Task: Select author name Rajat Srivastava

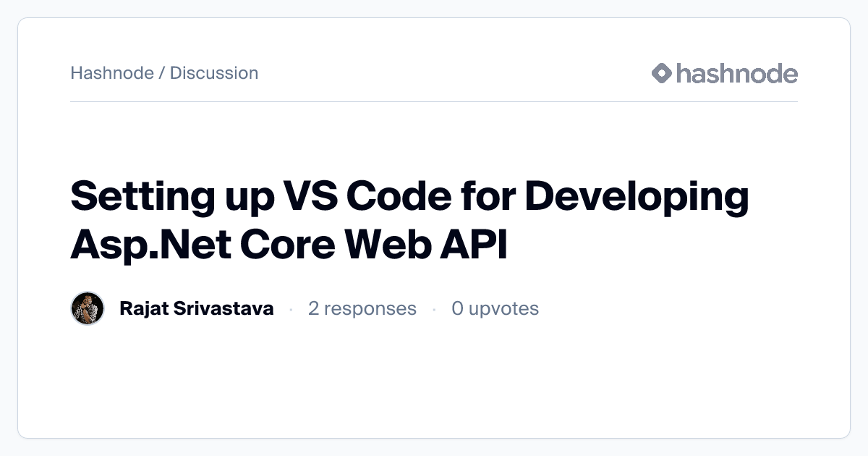Action: [x=197, y=308]
